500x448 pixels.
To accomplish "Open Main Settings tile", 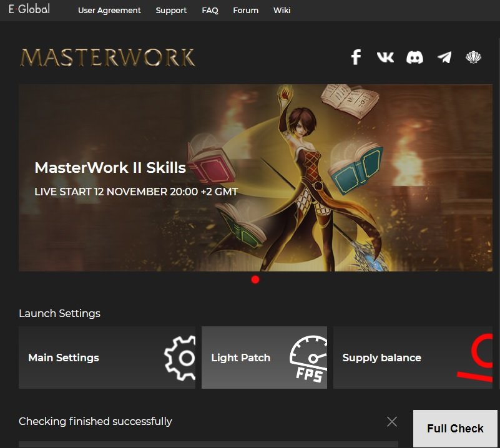I will point(107,358).
